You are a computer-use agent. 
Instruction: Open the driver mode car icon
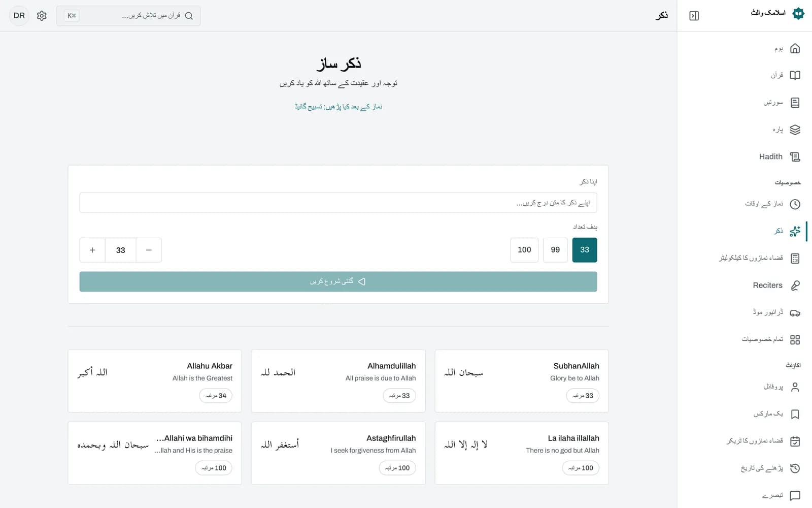[795, 312]
